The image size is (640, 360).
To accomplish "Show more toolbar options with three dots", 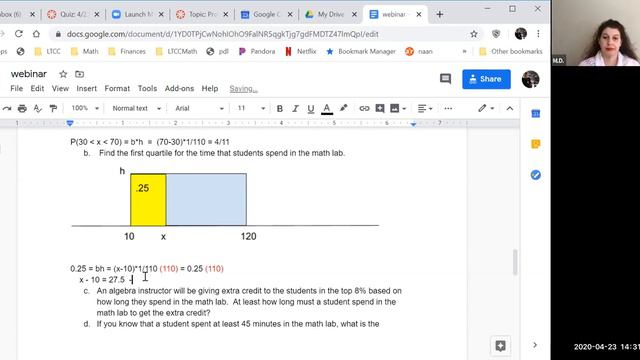I will coord(448,108).
